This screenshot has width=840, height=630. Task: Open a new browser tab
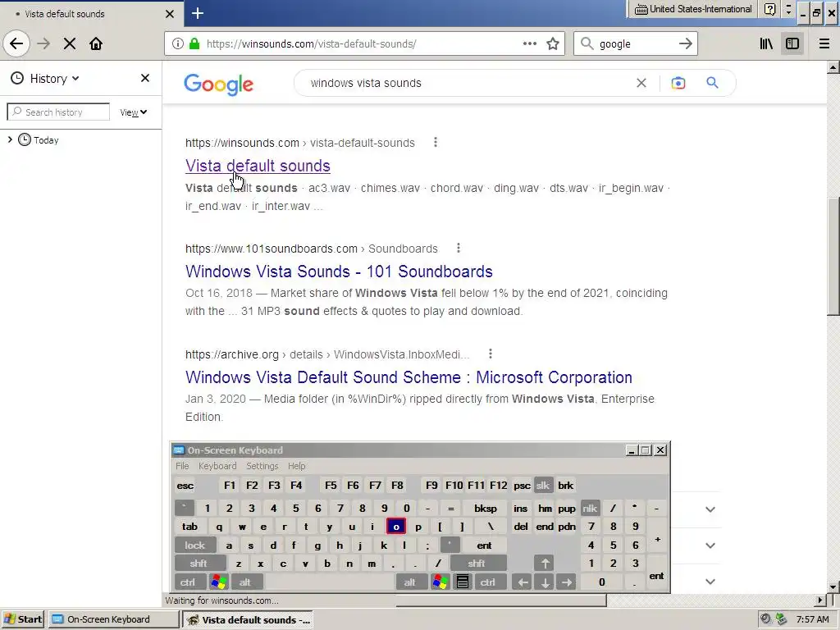pyautogui.click(x=198, y=13)
